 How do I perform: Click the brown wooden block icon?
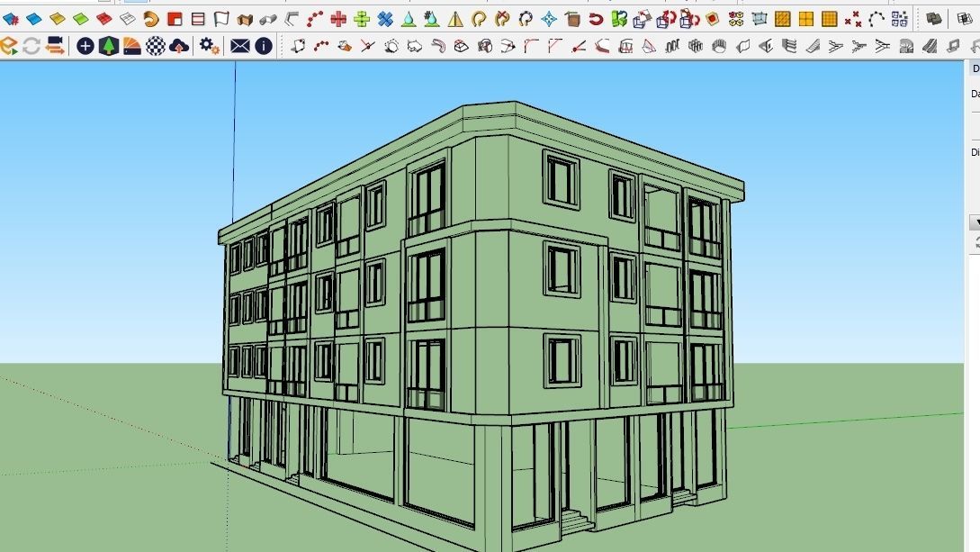click(x=572, y=20)
